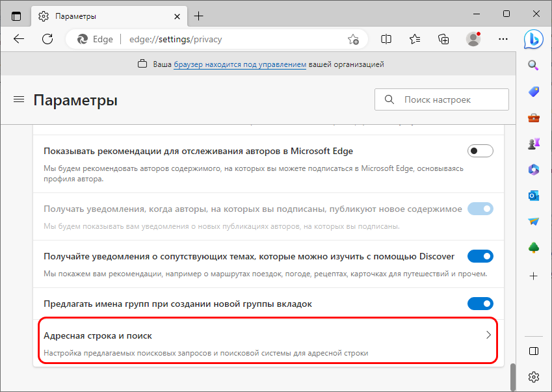Image resolution: width=552 pixels, height=392 pixels.
Task: Open sidebar Tools briefcase
Action: click(x=533, y=118)
